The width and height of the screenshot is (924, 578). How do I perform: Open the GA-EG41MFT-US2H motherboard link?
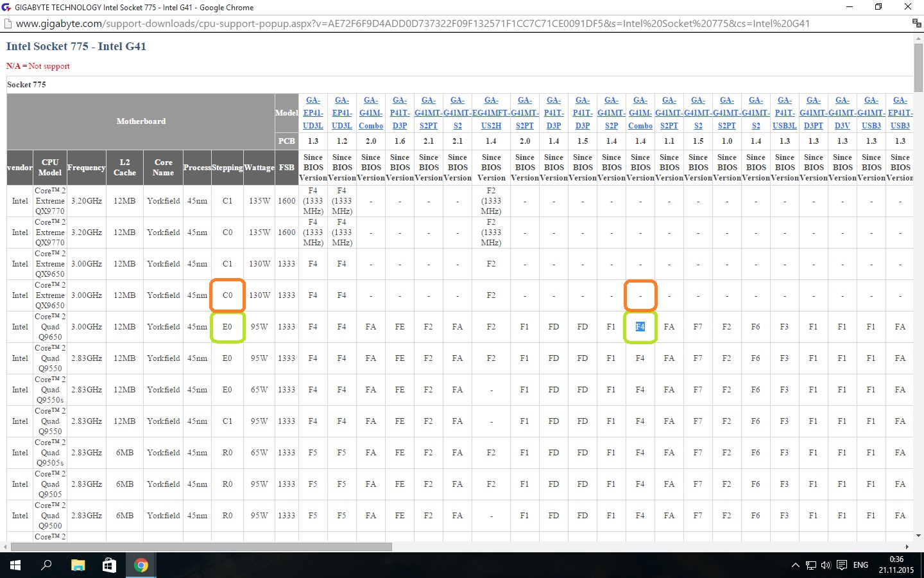pyautogui.click(x=492, y=113)
